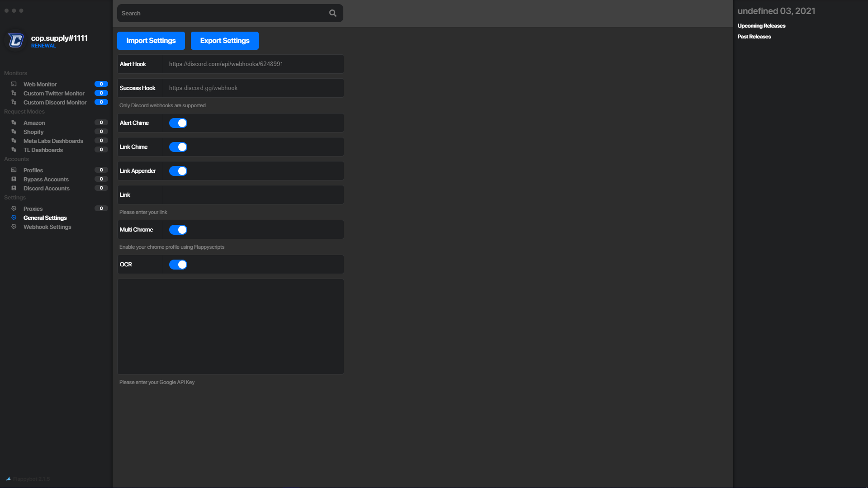Screen dimensions: 868x488
Task: Toggle the Link Appender switch
Action: (178, 171)
